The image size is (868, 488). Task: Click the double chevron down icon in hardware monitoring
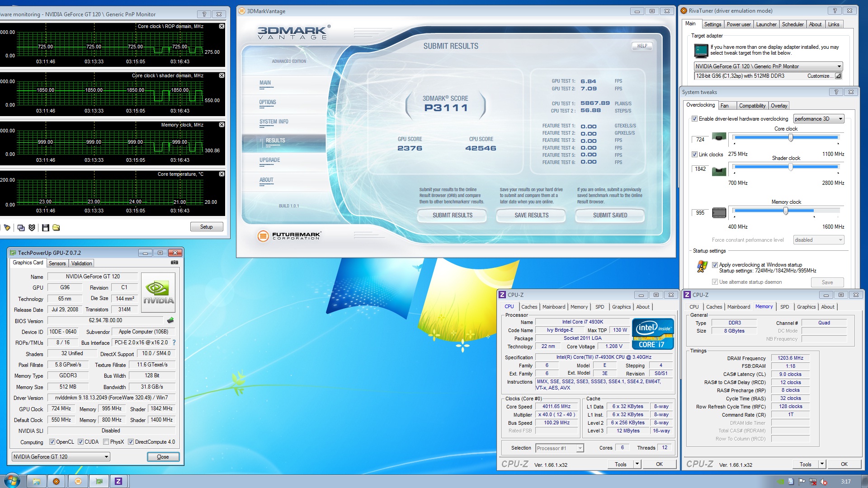pyautogui.click(x=32, y=228)
